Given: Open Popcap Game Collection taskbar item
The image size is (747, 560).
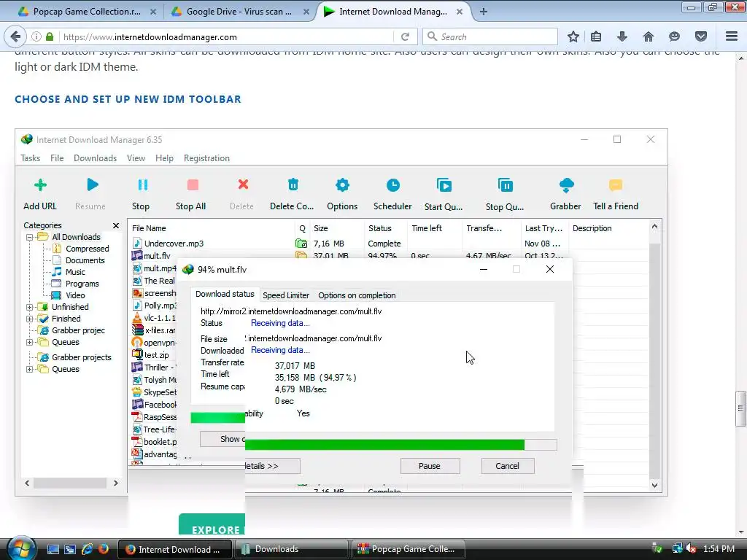Looking at the screenshot, I should click(408, 549).
